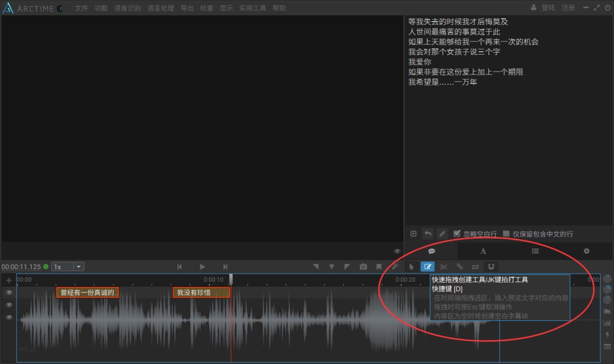The height and width of the screenshot is (364, 614).
Task: Select the magic wand tool
Action: (395, 266)
